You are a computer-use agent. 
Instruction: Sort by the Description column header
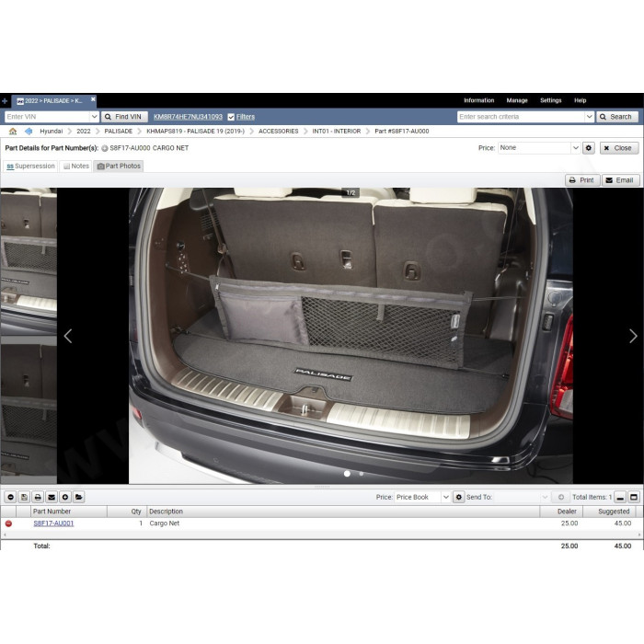[343, 512]
